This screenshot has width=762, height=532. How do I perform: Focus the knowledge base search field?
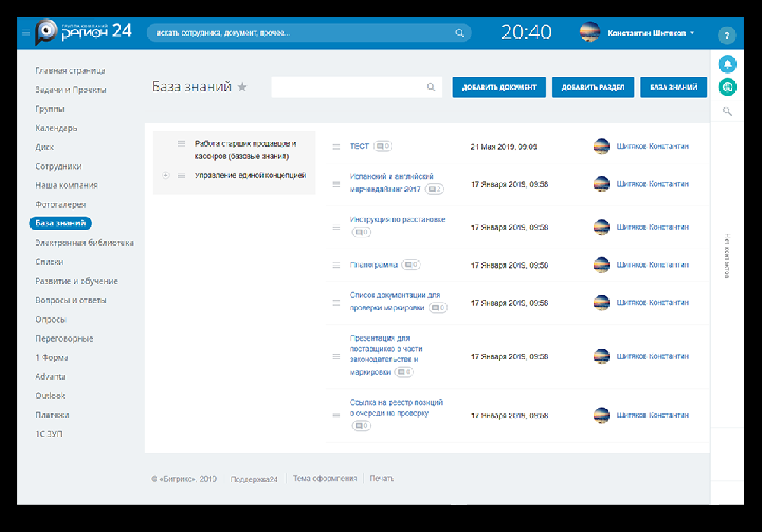click(356, 87)
